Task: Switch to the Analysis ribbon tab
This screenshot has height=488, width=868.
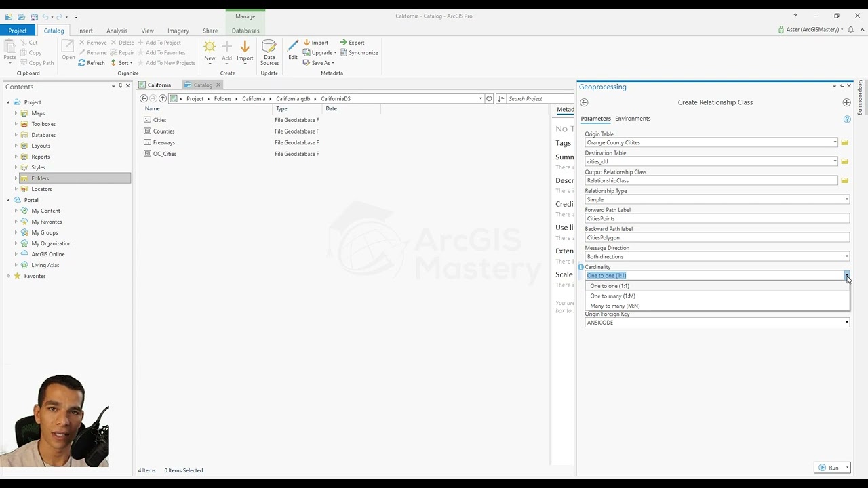Action: 117,30
